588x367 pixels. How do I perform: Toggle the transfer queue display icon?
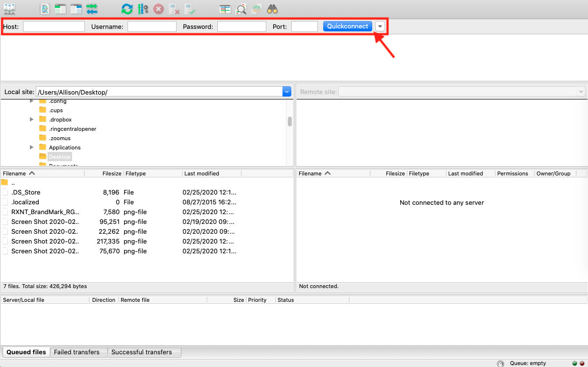click(92, 9)
